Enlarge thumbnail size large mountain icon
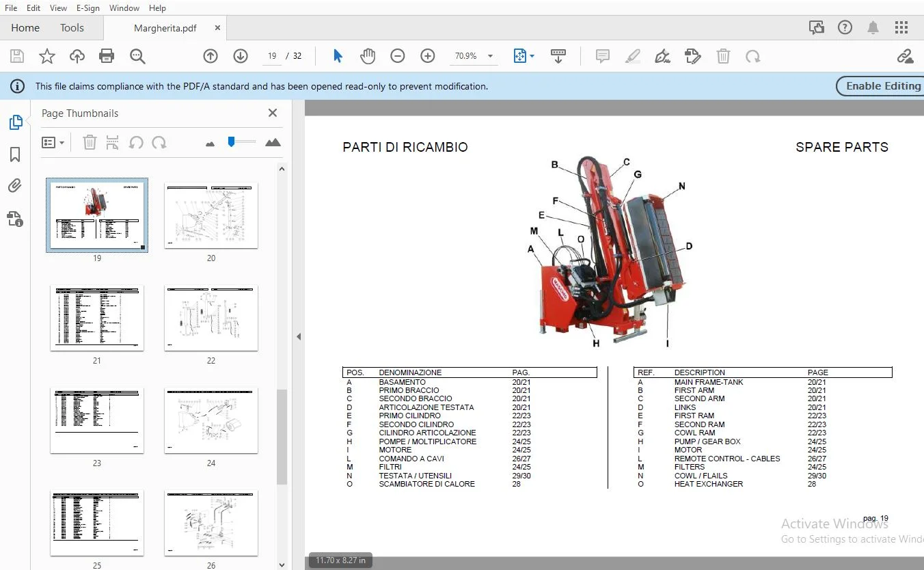The height and width of the screenshot is (570, 924). [273, 142]
